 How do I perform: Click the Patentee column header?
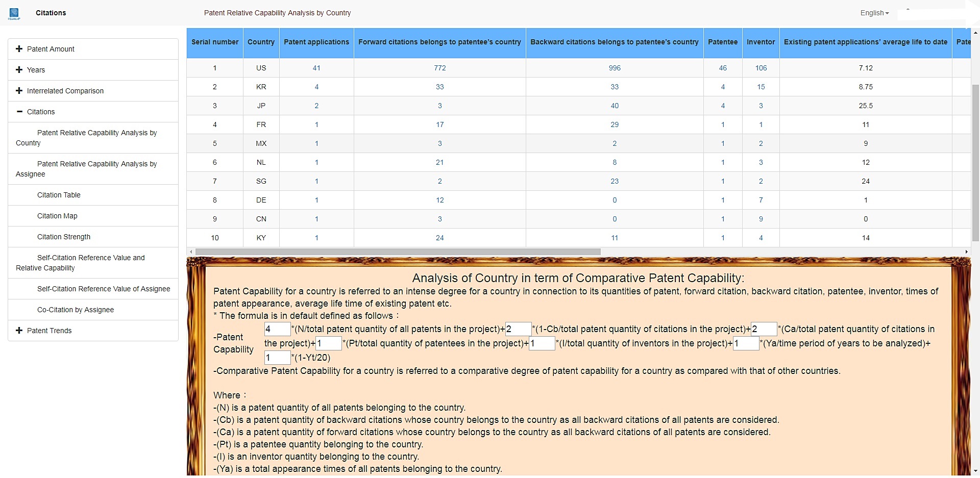click(723, 42)
